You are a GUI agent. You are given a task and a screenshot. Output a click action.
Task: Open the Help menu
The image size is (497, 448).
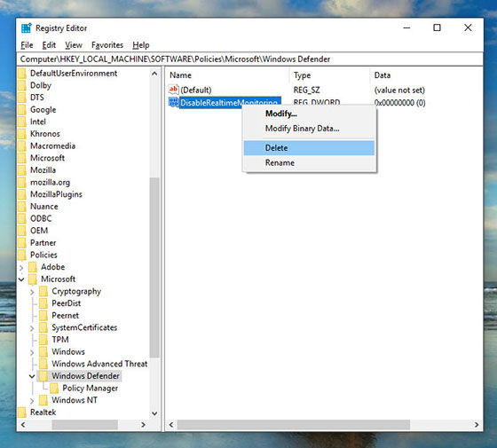(141, 45)
